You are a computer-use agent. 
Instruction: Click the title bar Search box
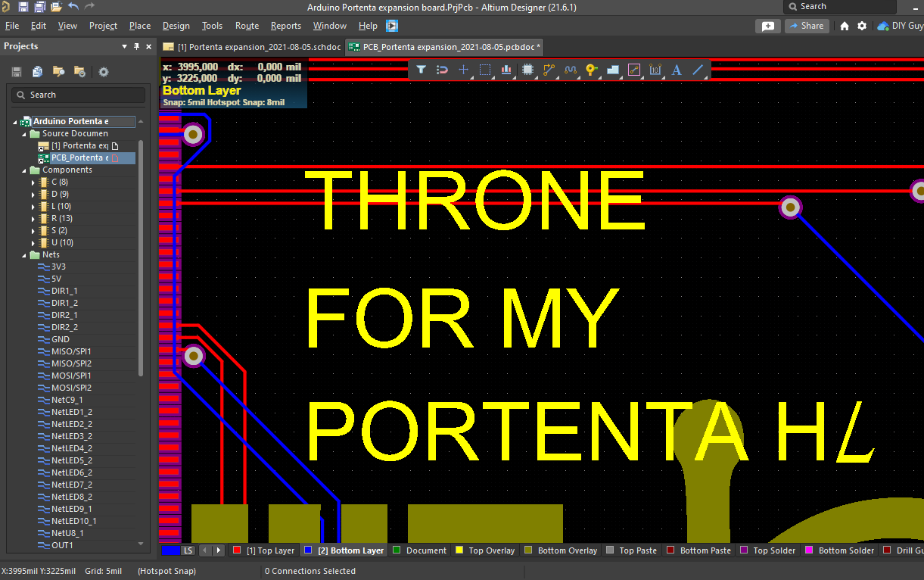point(841,7)
